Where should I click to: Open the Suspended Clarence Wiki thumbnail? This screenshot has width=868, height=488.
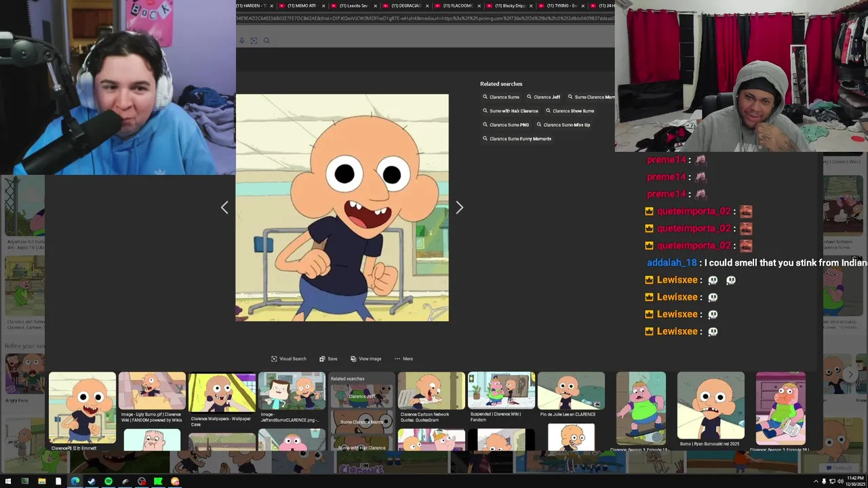(x=501, y=391)
